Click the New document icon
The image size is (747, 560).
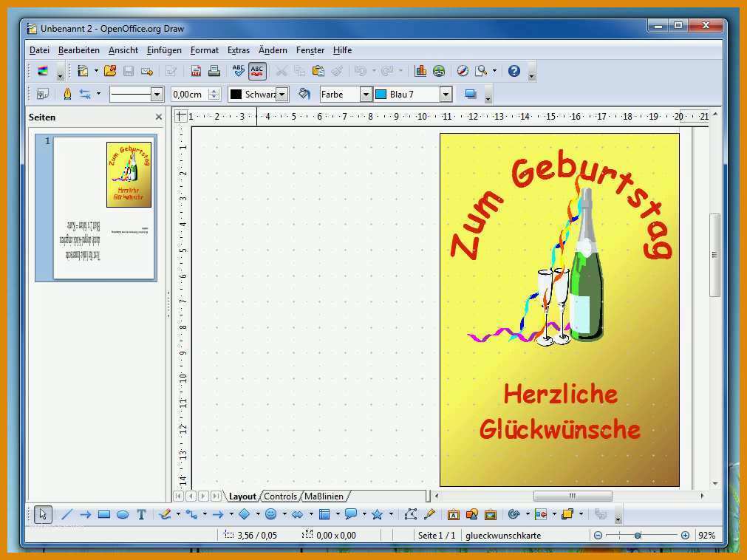point(83,71)
